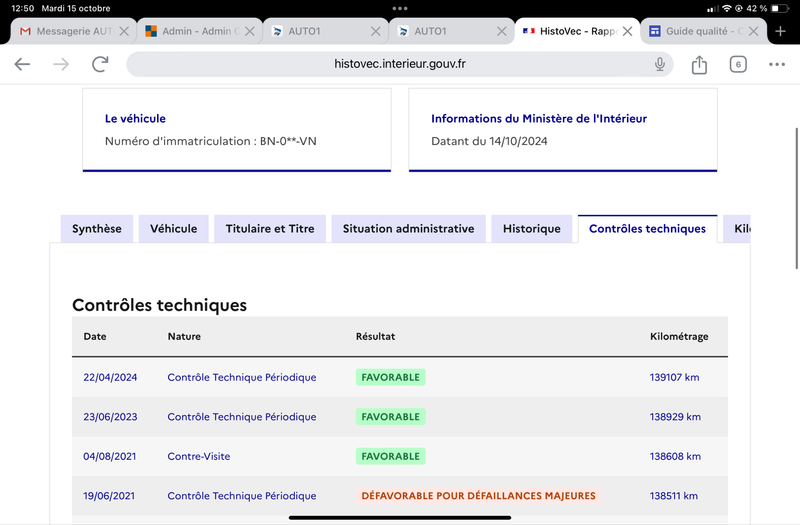Click the 139107 km value
This screenshot has width=800, height=525.
(x=674, y=378)
